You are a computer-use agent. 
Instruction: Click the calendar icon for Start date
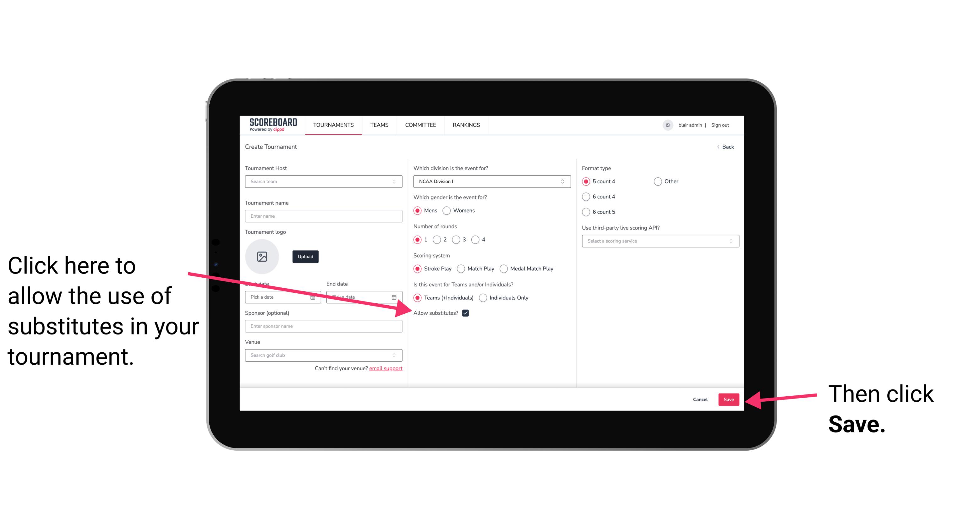tap(314, 296)
